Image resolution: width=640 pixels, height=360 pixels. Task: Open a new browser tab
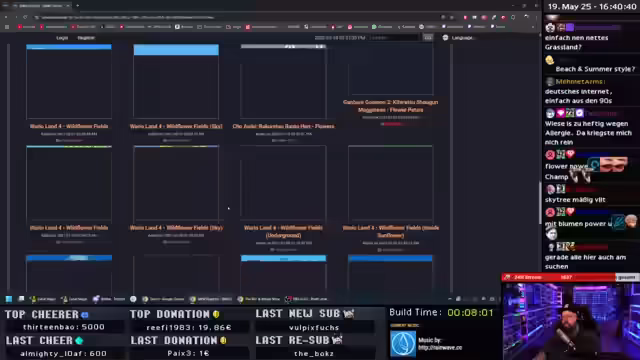[78, 6]
